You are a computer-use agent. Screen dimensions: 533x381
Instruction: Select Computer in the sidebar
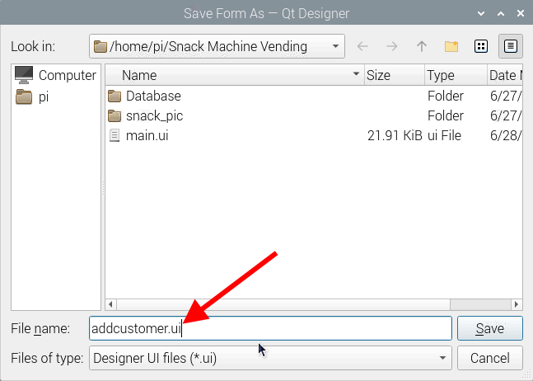[56, 75]
